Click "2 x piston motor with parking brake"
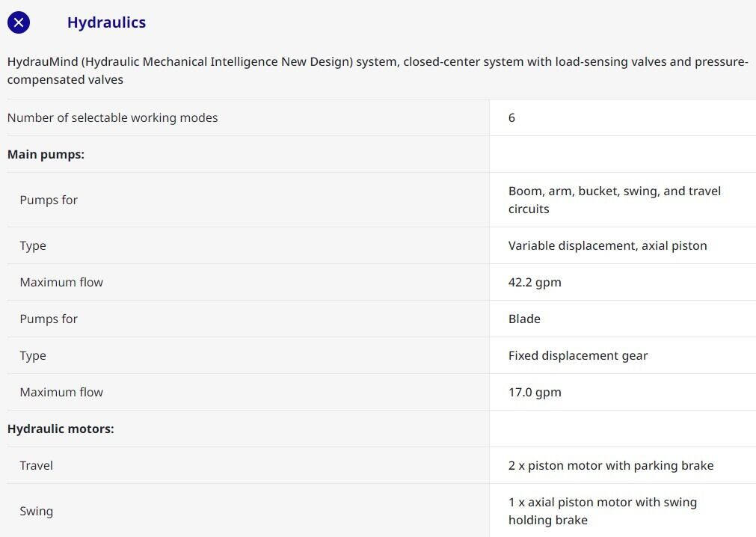The width and height of the screenshot is (756, 537). tap(611, 465)
